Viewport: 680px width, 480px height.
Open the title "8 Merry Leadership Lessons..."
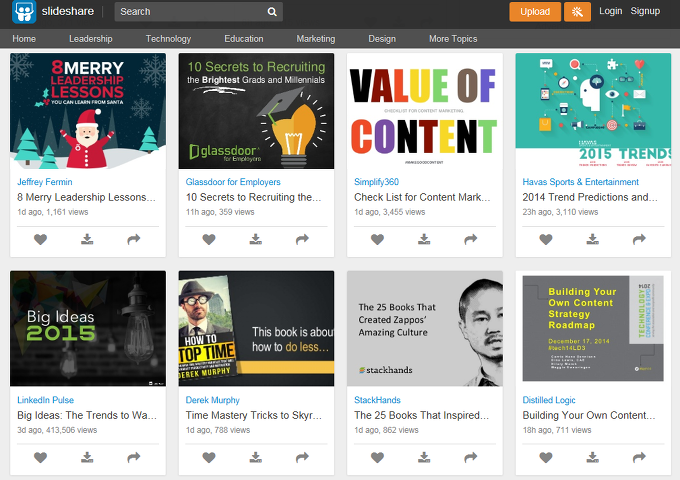click(x=86, y=197)
